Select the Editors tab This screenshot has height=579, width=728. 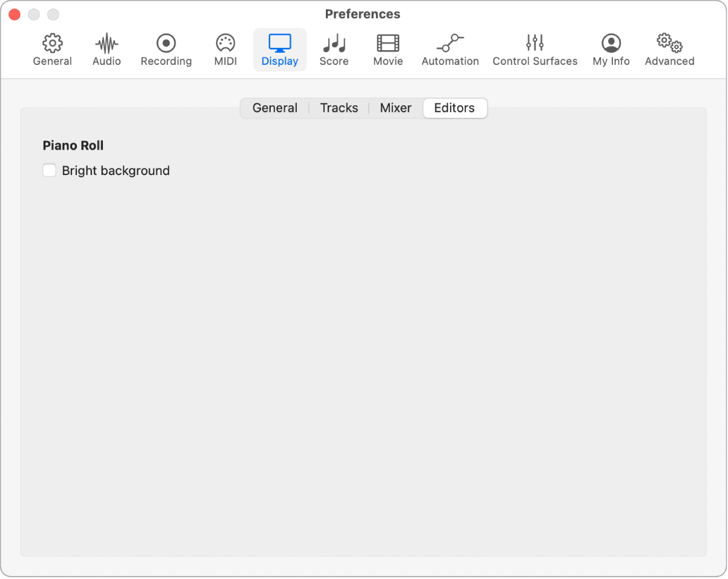coord(455,108)
